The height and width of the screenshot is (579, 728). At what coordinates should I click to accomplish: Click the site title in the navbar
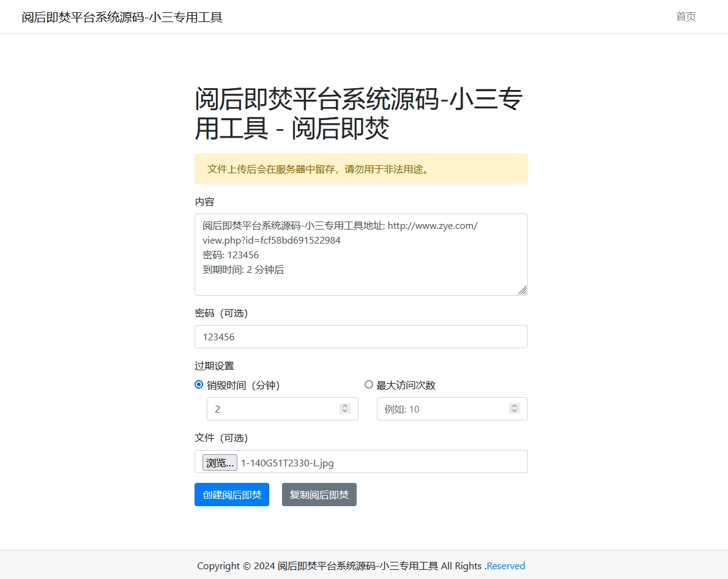[x=121, y=17]
